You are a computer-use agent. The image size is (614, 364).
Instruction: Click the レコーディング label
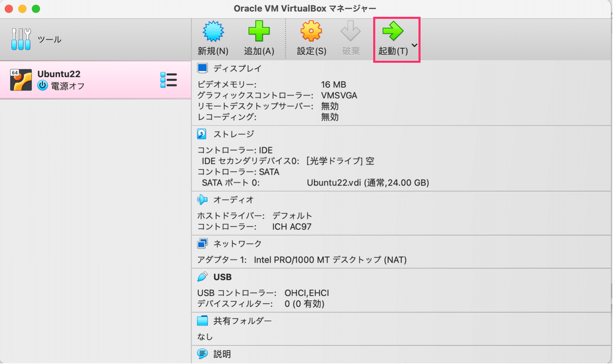click(x=227, y=117)
